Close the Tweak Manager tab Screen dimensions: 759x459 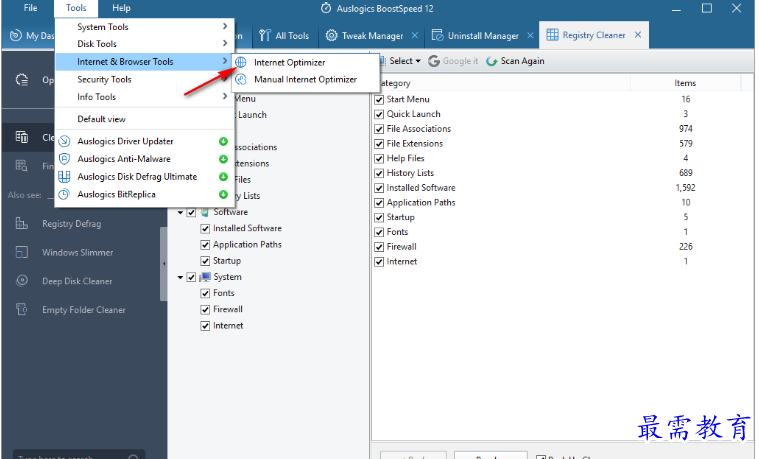pyautogui.click(x=415, y=35)
